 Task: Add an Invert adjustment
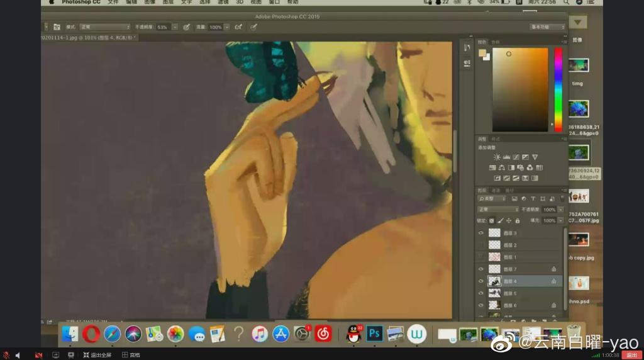(497, 178)
